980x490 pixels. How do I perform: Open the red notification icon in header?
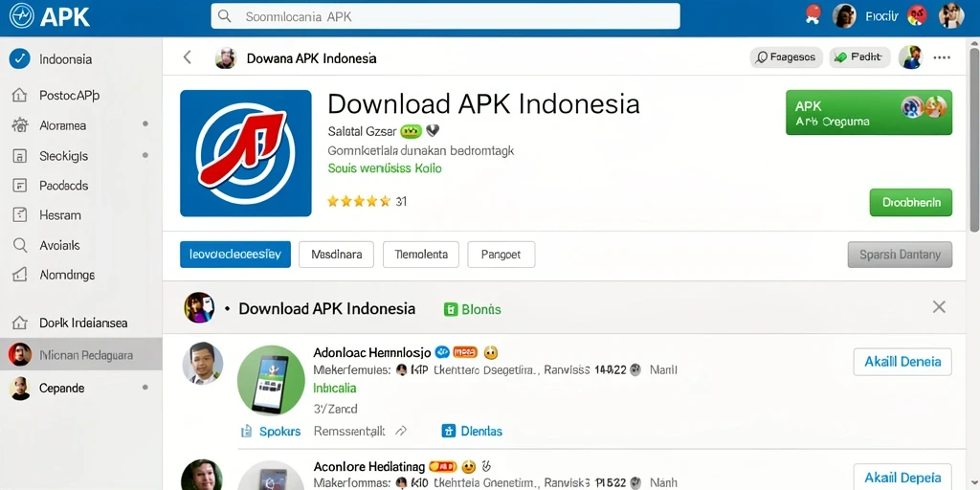(813, 14)
